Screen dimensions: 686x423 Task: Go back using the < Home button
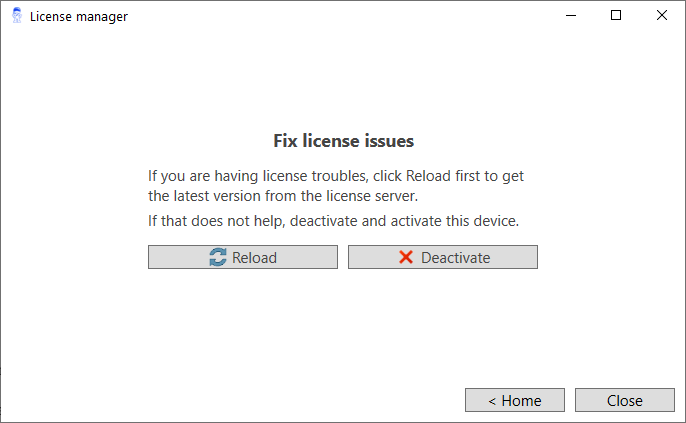(514, 400)
